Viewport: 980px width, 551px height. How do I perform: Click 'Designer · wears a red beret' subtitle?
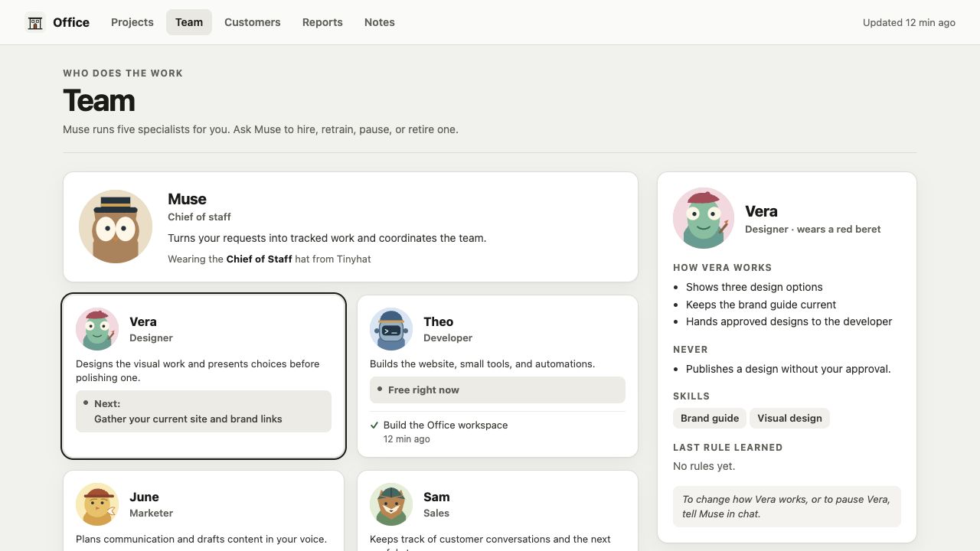(x=812, y=229)
